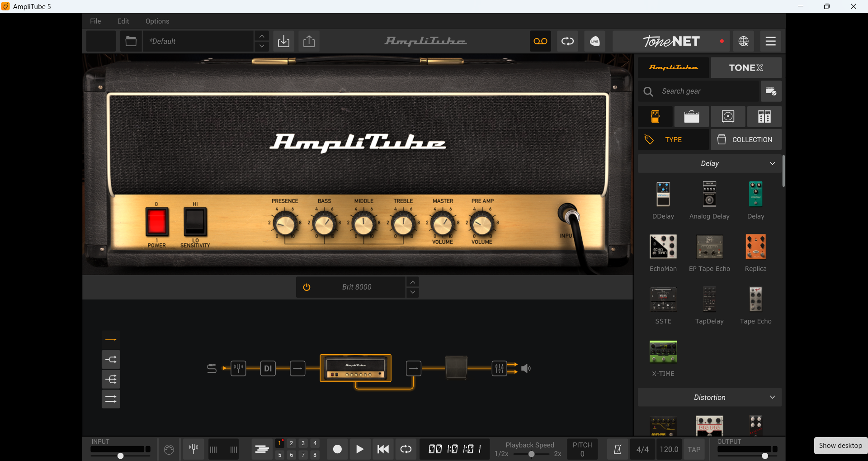
Task: Open the Brit 8000 amp model selector
Action: (x=357, y=287)
